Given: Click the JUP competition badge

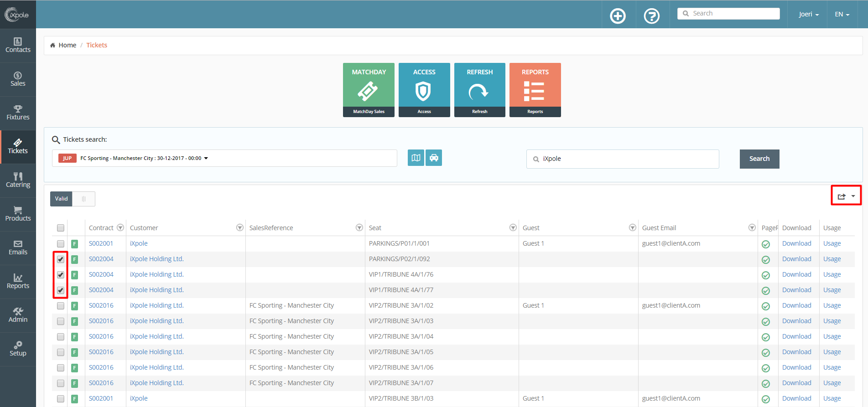Looking at the screenshot, I should (68, 158).
